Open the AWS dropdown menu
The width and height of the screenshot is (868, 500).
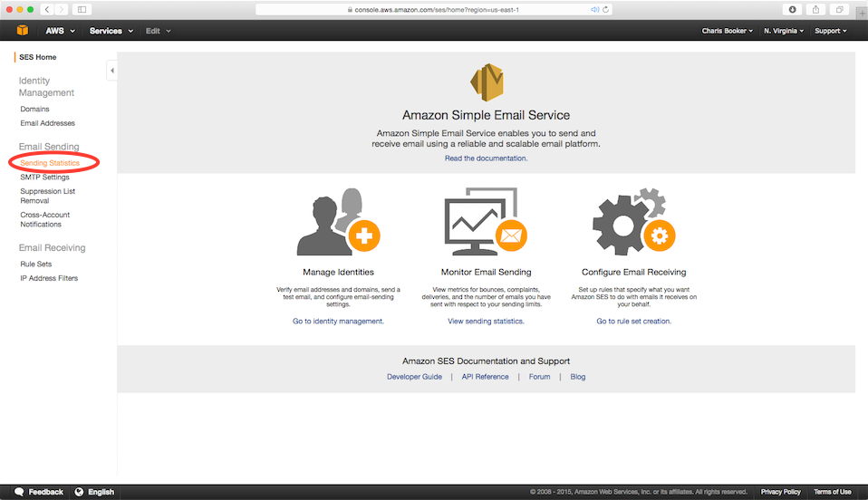tap(61, 31)
